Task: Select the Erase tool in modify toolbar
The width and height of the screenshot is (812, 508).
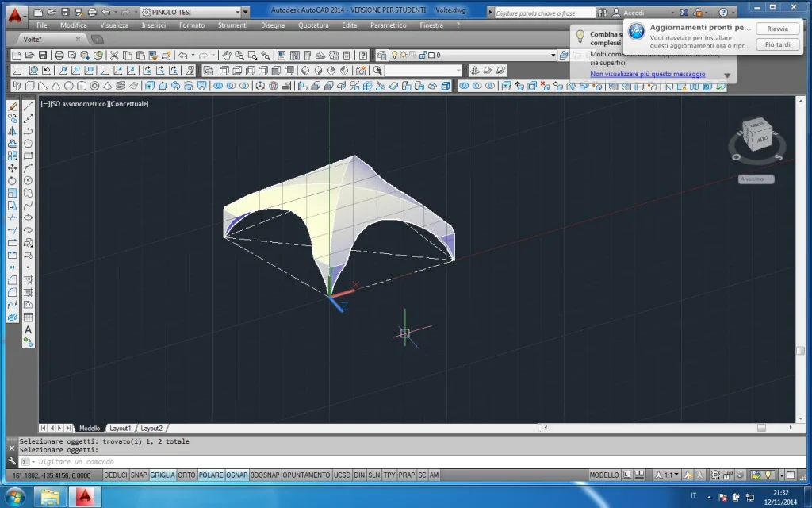Action: (x=13, y=106)
